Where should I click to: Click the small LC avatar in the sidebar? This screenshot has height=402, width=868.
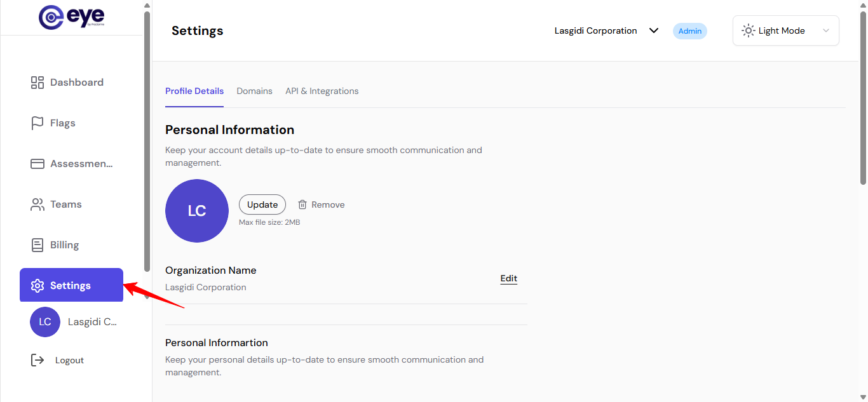coord(45,322)
